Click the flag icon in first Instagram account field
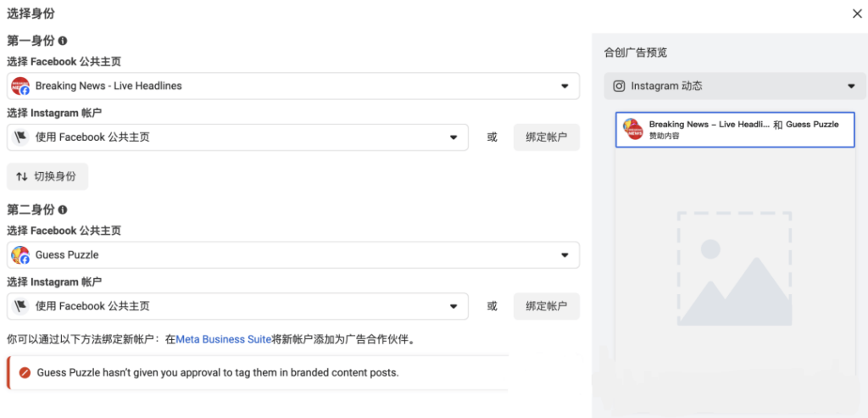The image size is (868, 418). tap(20, 137)
